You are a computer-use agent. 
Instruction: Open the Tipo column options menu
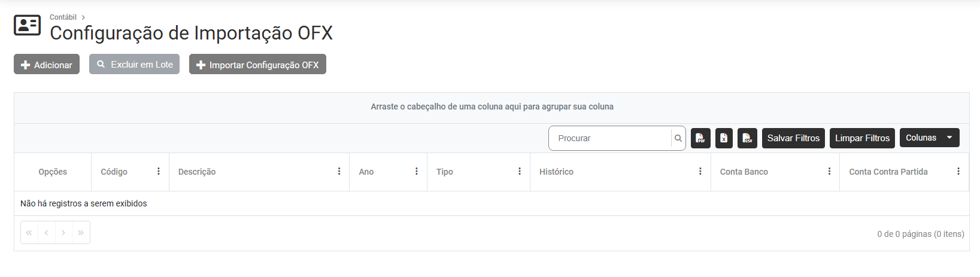pos(520,172)
